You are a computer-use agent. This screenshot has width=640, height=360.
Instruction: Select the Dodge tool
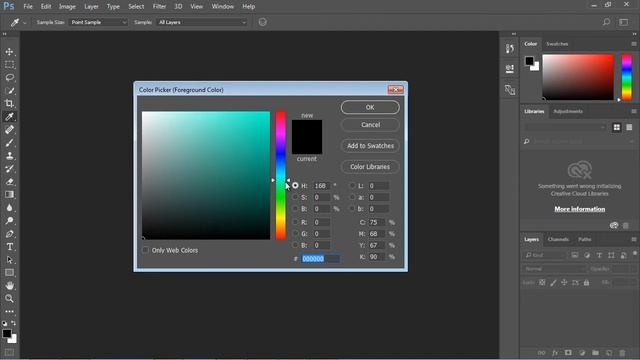(x=9, y=221)
